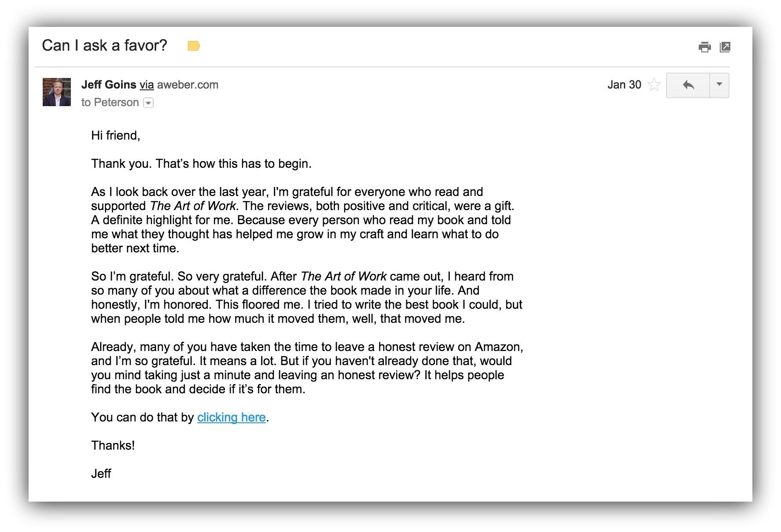The width and height of the screenshot is (781, 532).
Task: Click the "Hi friend," greeting line
Action: point(115,135)
